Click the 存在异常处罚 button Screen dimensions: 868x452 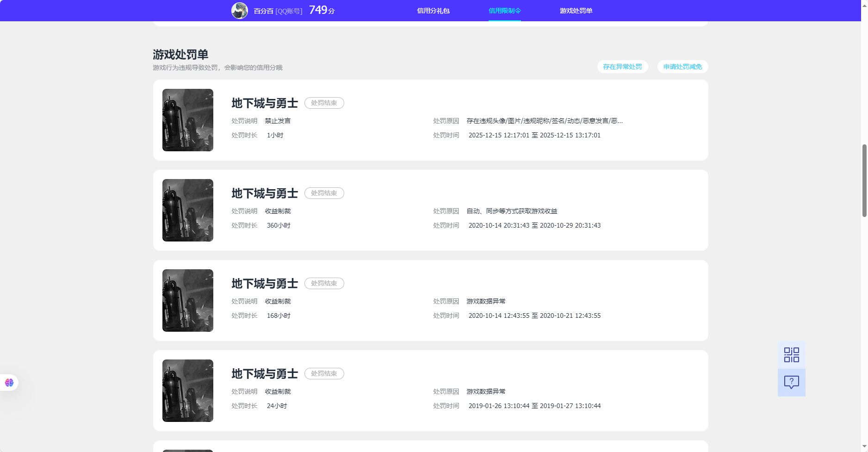[622, 67]
